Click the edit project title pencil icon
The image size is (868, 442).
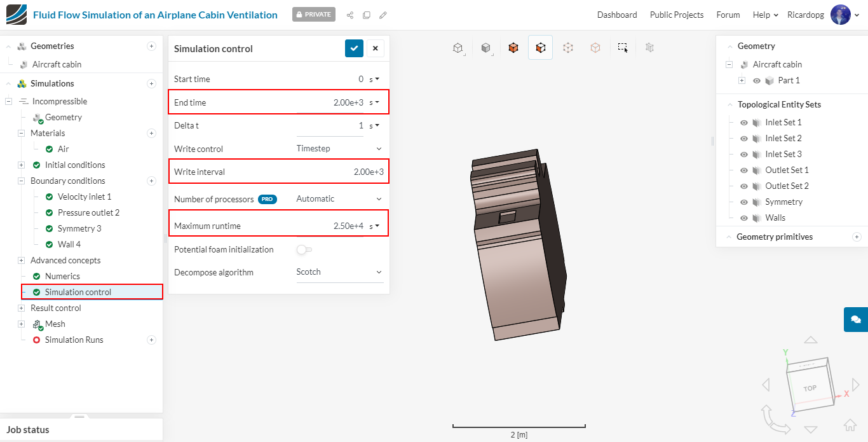coord(383,15)
